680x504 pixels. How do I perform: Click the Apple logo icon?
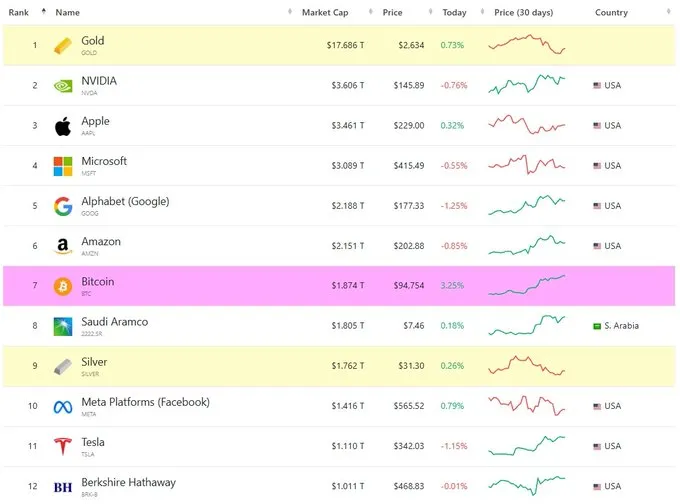click(x=63, y=126)
